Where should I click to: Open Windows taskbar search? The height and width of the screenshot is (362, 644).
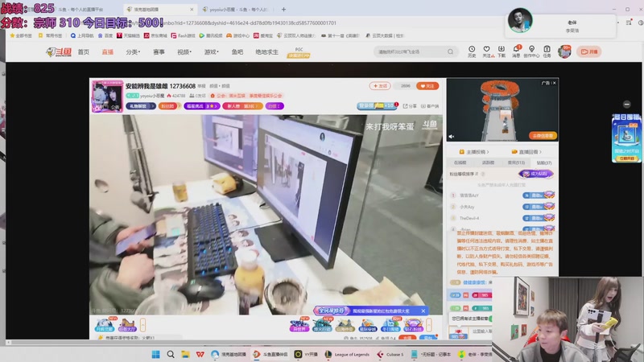click(x=171, y=354)
